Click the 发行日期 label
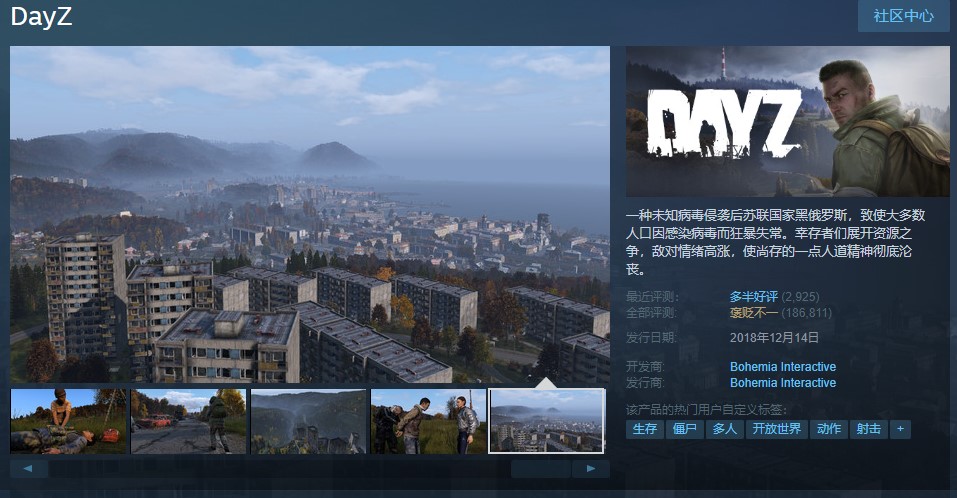The image size is (957, 498). click(x=652, y=337)
